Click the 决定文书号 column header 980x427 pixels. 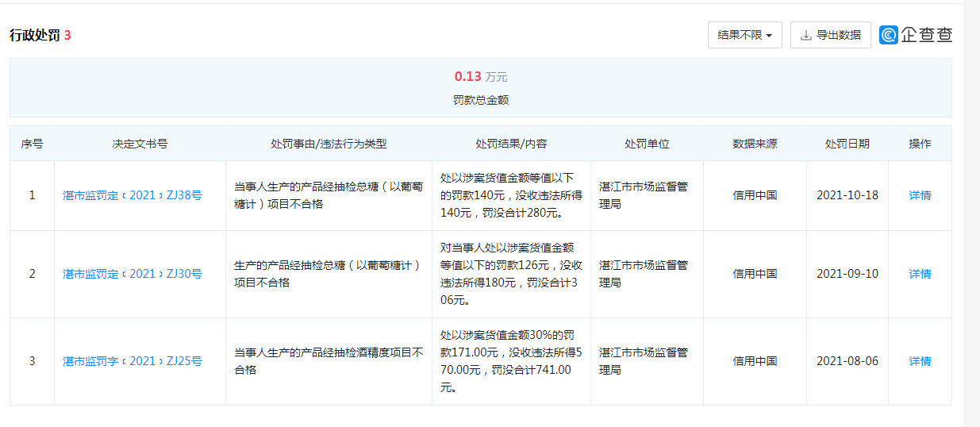coord(140,144)
